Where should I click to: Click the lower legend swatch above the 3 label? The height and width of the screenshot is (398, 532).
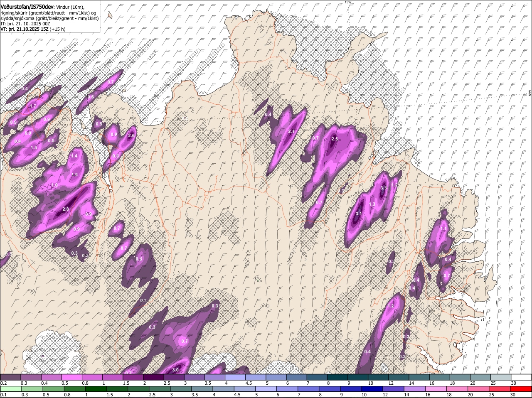point(181,389)
